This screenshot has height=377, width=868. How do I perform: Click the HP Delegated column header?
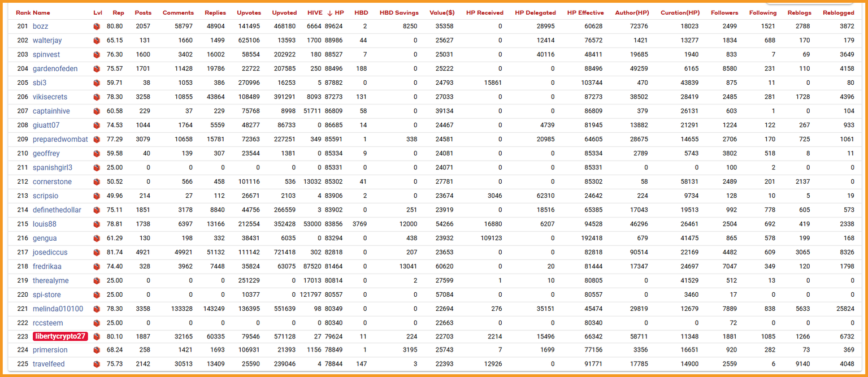(x=535, y=12)
